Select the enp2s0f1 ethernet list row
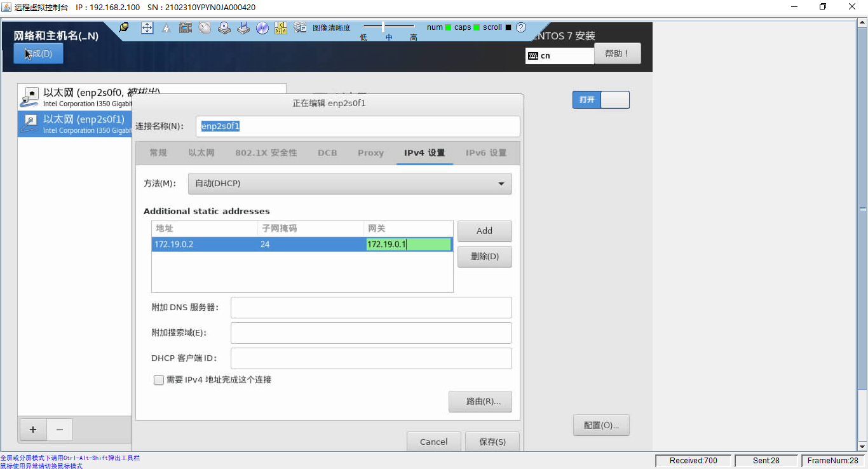The width and height of the screenshot is (868, 469). 75,123
